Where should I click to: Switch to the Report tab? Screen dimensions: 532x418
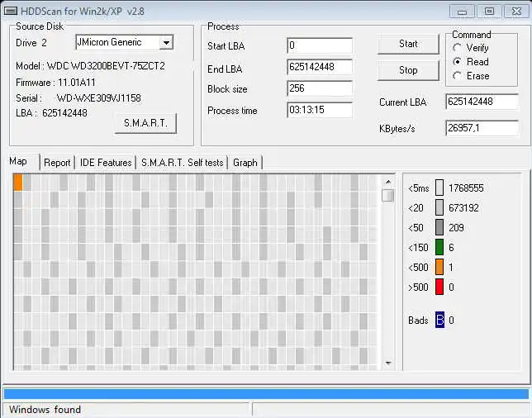pos(57,163)
